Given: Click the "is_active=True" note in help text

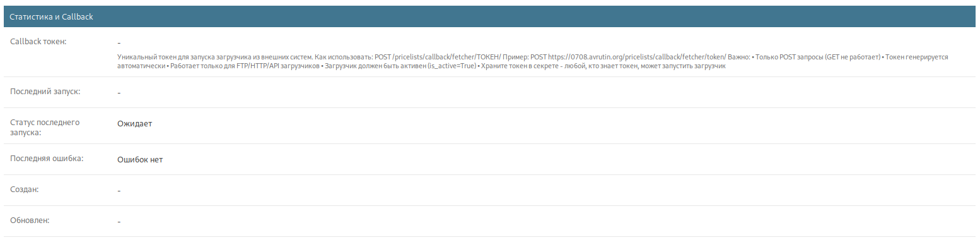Looking at the screenshot, I should [452, 66].
